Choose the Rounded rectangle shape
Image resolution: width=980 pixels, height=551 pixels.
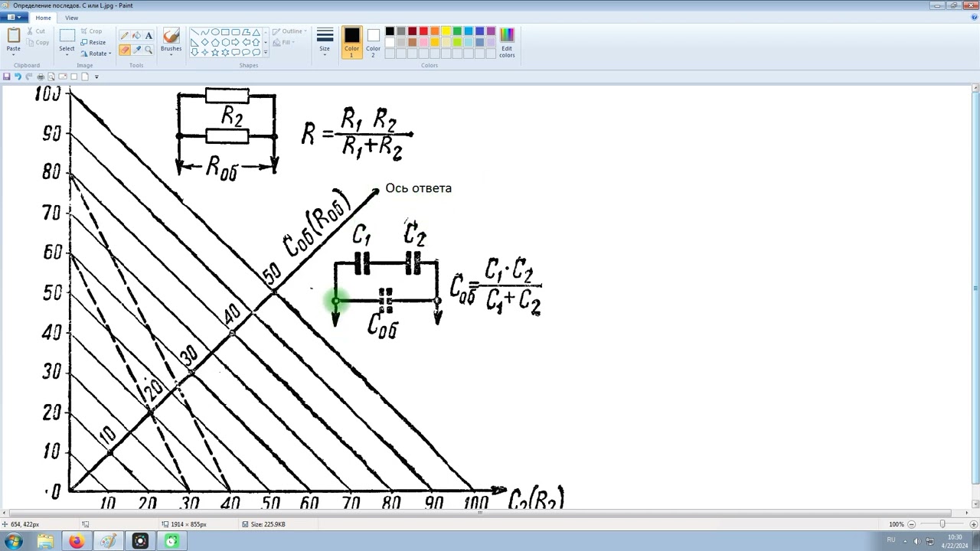[236, 32]
